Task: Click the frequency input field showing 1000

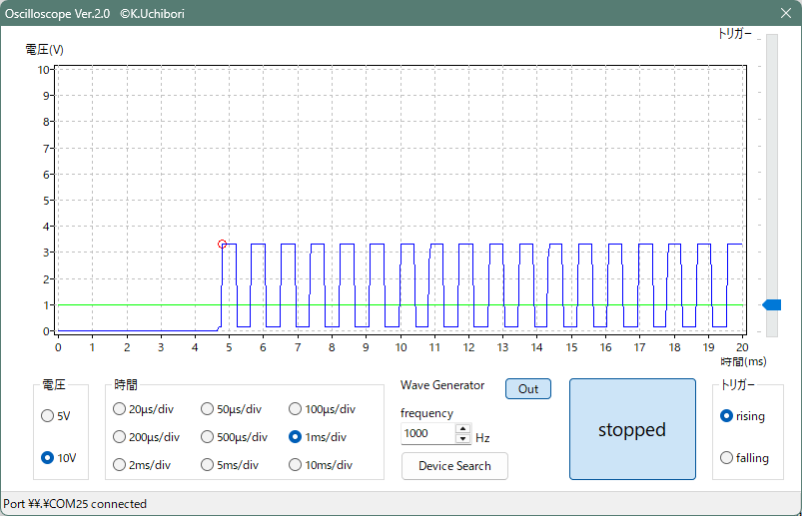Action: click(x=427, y=434)
